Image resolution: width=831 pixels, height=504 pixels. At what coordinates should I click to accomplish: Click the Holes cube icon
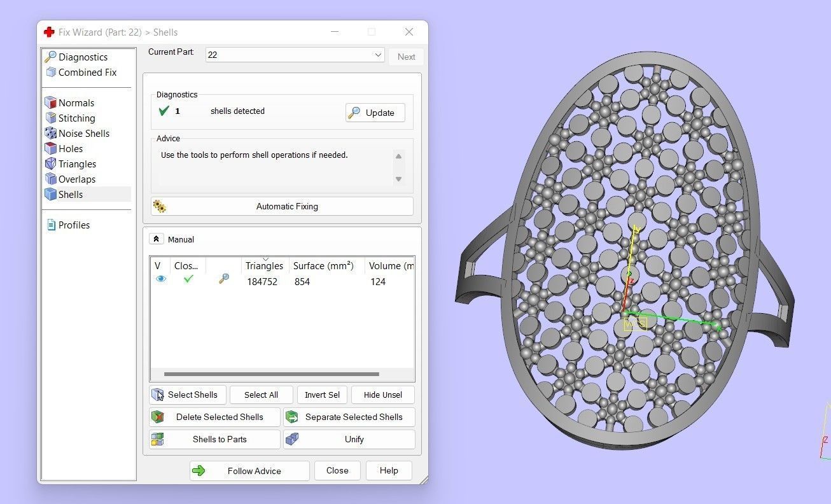(51, 149)
